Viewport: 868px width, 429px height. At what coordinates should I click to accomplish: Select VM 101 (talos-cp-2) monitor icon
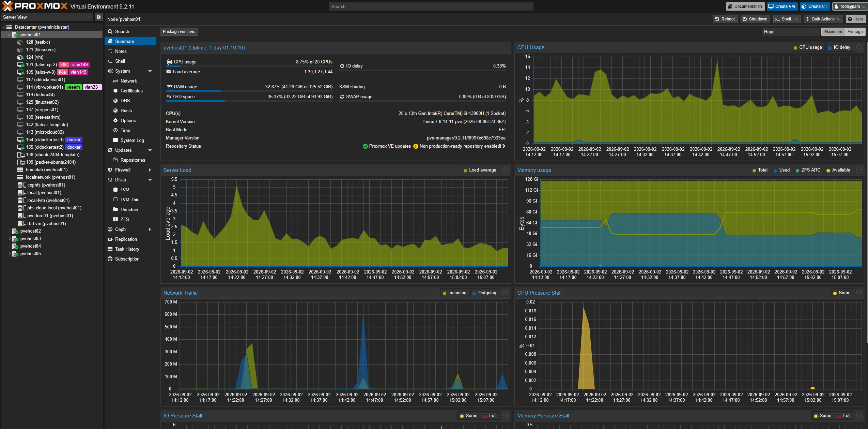coord(20,64)
